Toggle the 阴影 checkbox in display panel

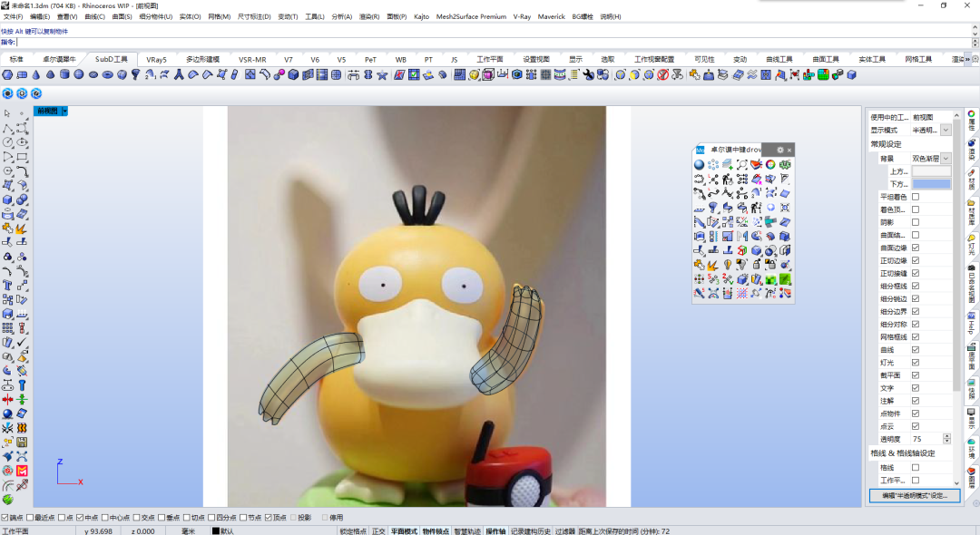coord(916,222)
